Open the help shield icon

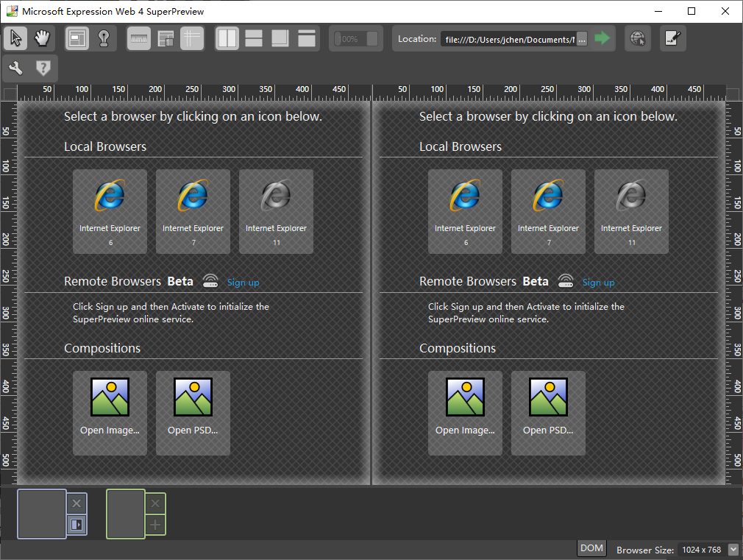[43, 68]
